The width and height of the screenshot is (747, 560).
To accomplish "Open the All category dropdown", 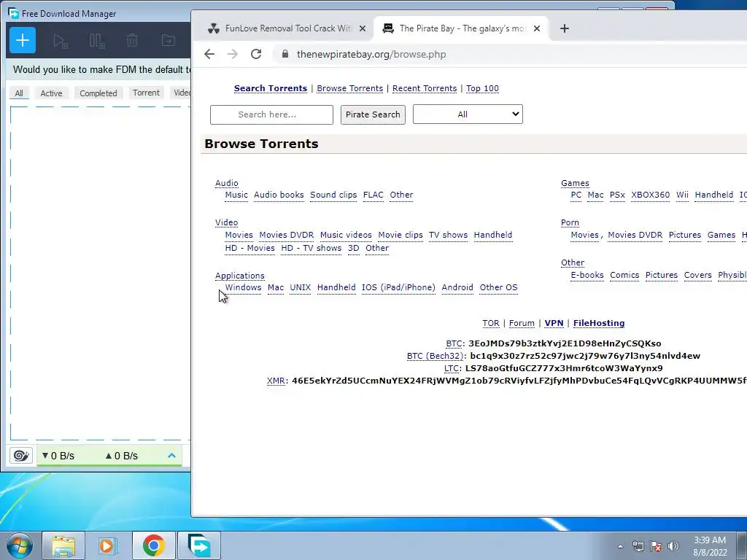I will pyautogui.click(x=468, y=114).
